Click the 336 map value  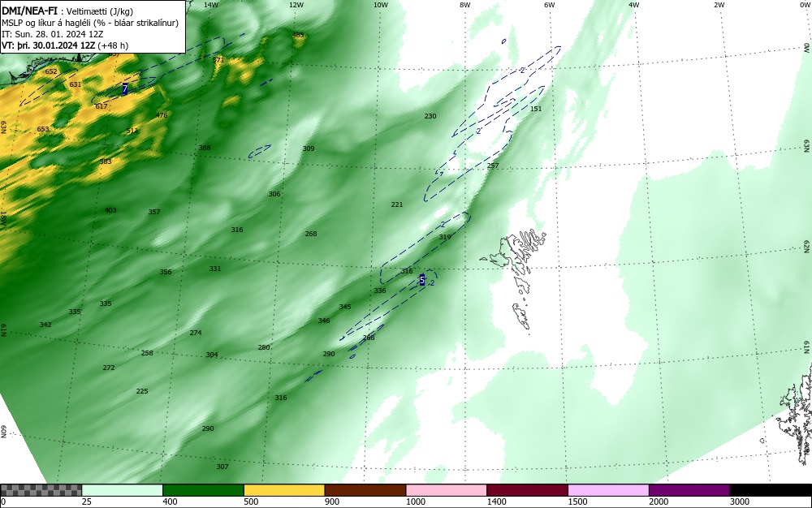tap(379, 291)
